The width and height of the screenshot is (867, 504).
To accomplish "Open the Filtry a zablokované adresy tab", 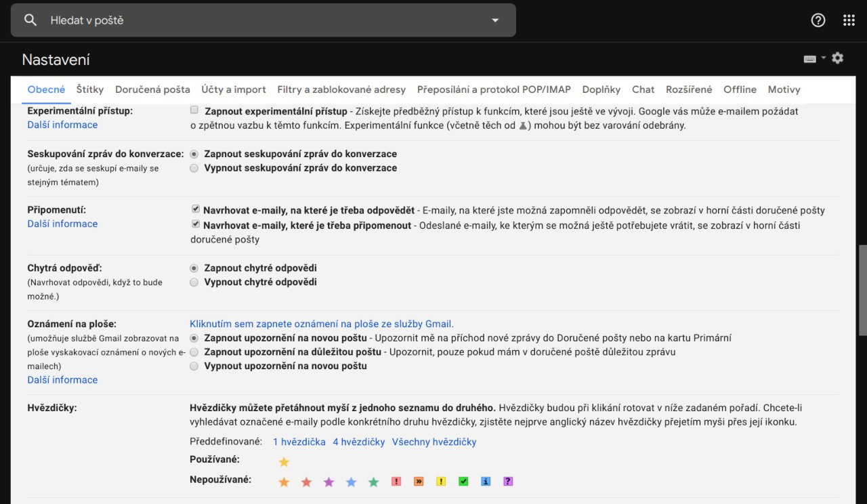I will [341, 89].
